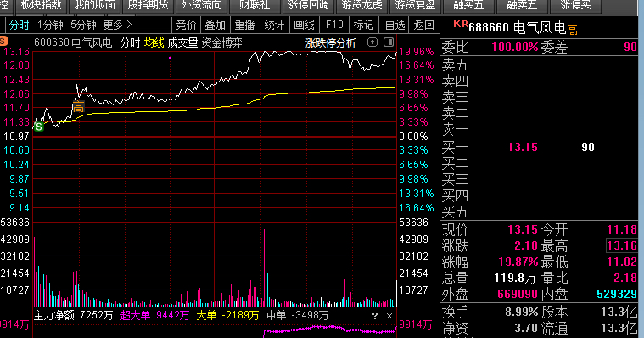Screen dimensions: 644x338
Task: Switch to the 5分钟 chart period
Action: coord(83,25)
